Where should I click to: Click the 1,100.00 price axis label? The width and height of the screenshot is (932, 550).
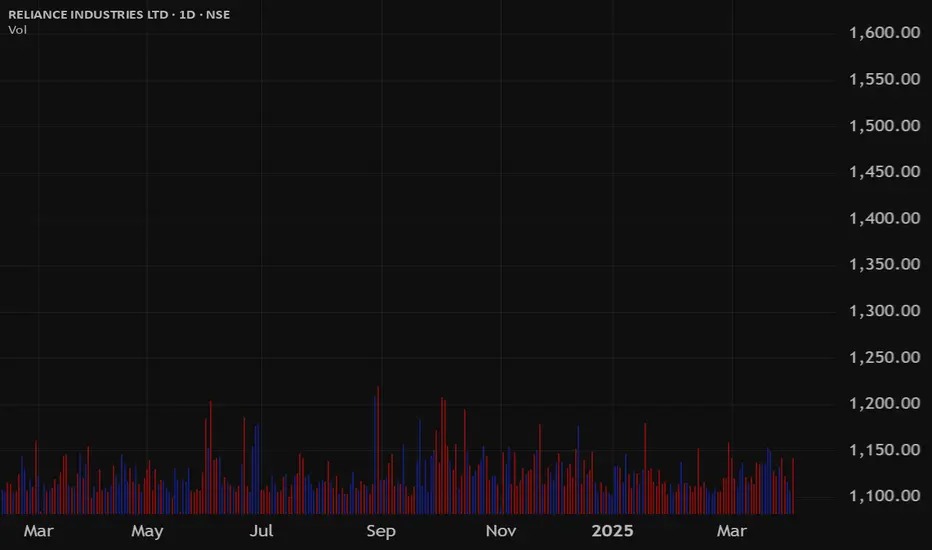point(884,496)
